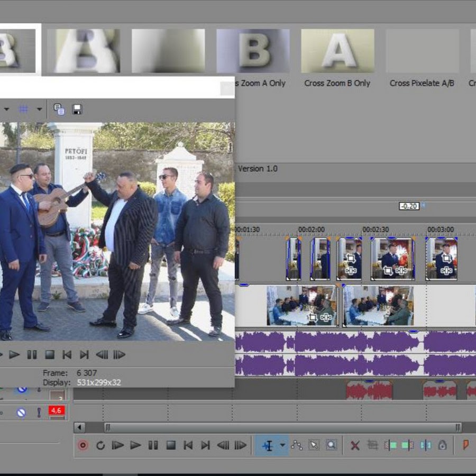This screenshot has width=476, height=476.
Task: Toggle the Lock icon in timeline toolbar
Action: 443,445
